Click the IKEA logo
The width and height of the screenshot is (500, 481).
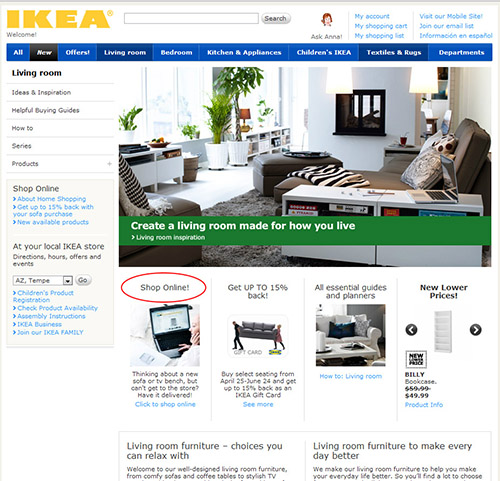tap(59, 19)
